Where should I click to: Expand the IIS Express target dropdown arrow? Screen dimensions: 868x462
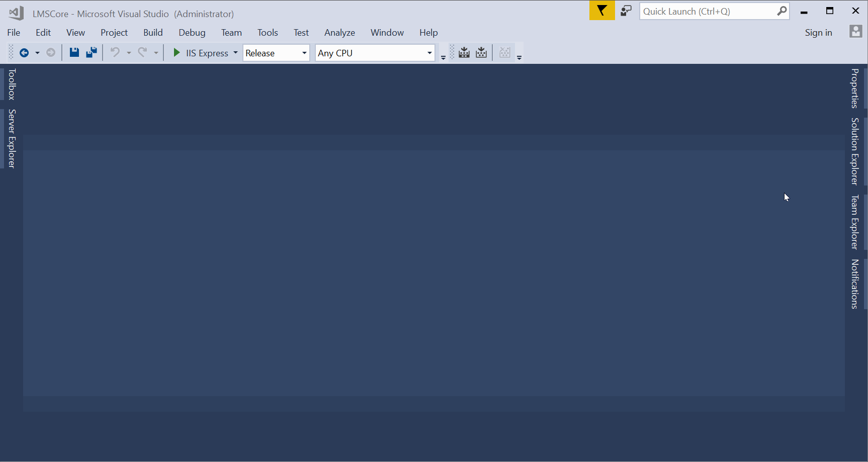tap(235, 53)
